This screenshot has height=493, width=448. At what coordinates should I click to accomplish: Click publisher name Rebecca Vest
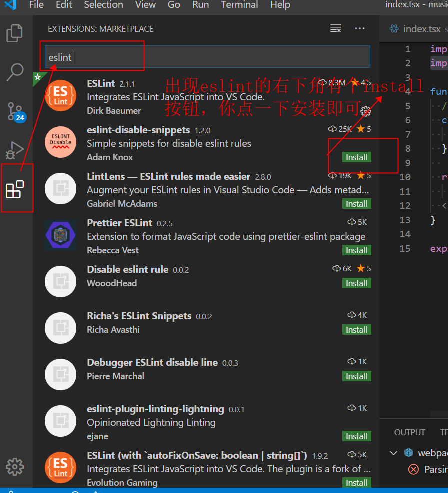pos(113,250)
